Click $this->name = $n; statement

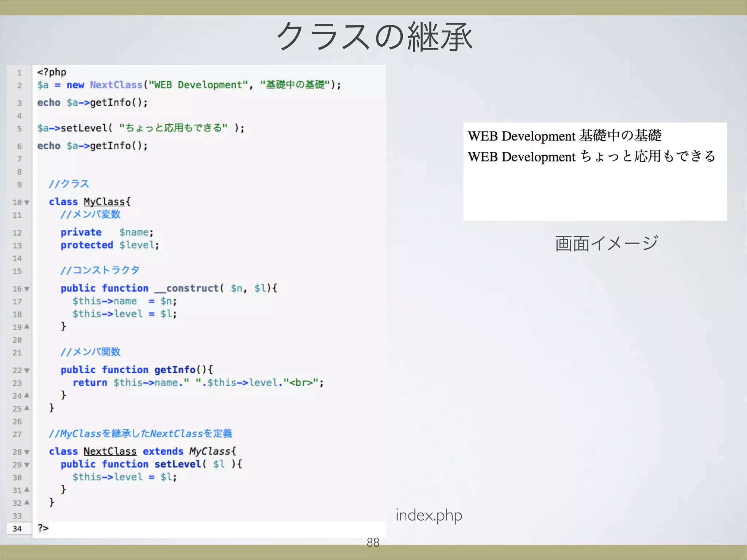click(x=124, y=301)
